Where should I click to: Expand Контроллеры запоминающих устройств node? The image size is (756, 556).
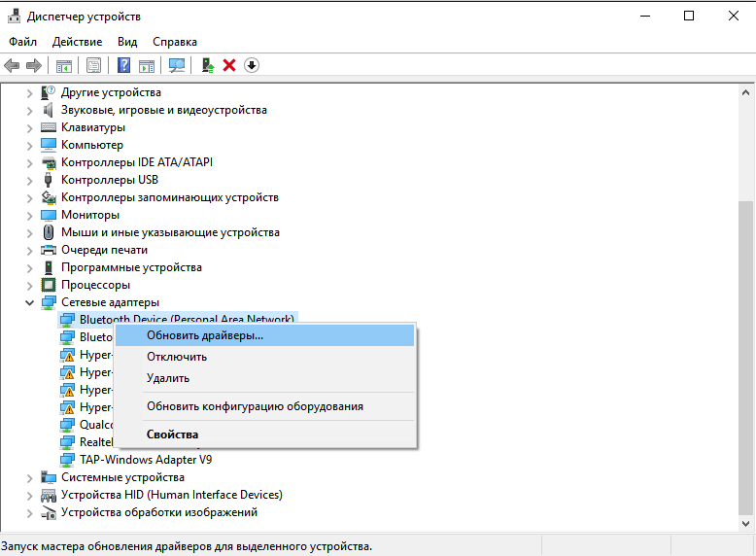click(x=30, y=197)
